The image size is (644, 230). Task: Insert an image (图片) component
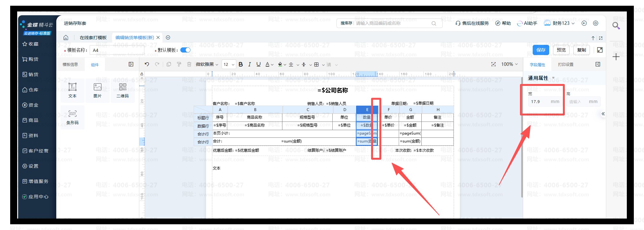97,90
